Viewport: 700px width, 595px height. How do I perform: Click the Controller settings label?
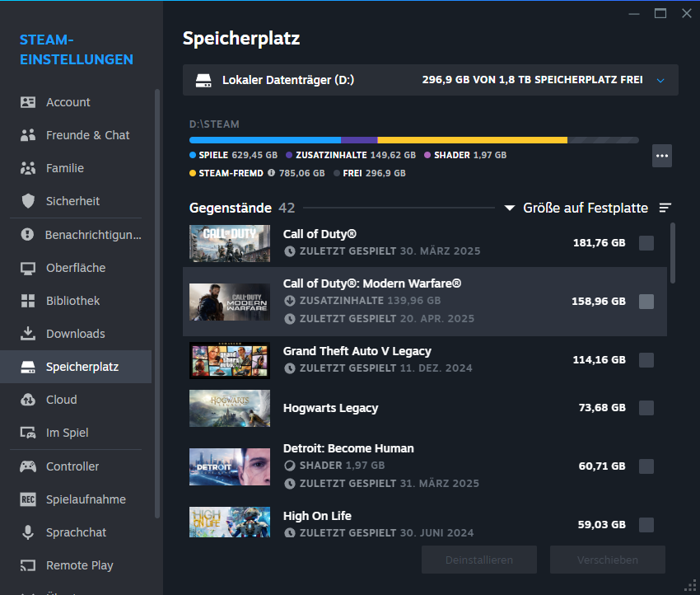[72, 466]
